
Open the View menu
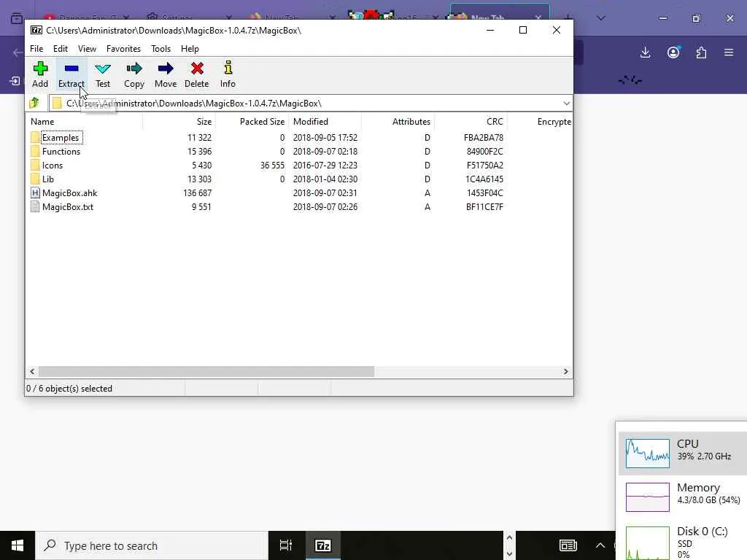[88, 49]
